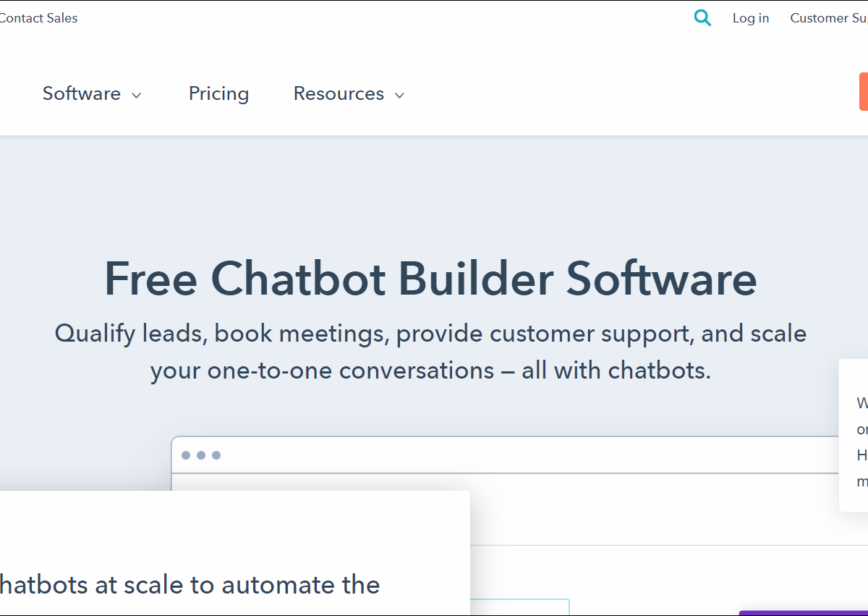Click the white popup card on the right edge
This screenshot has width=868, height=616.
[854, 434]
